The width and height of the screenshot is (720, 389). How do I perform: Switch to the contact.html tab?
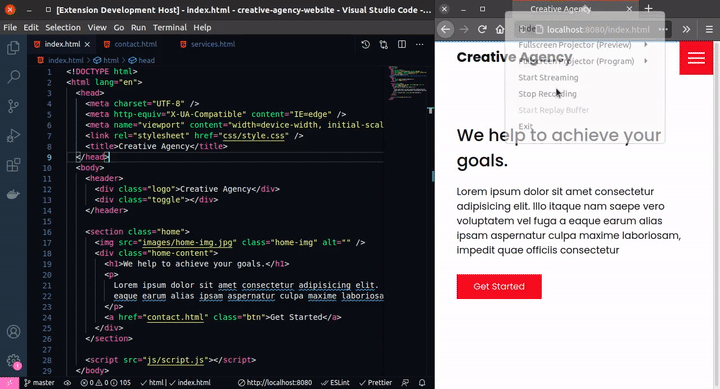point(135,44)
